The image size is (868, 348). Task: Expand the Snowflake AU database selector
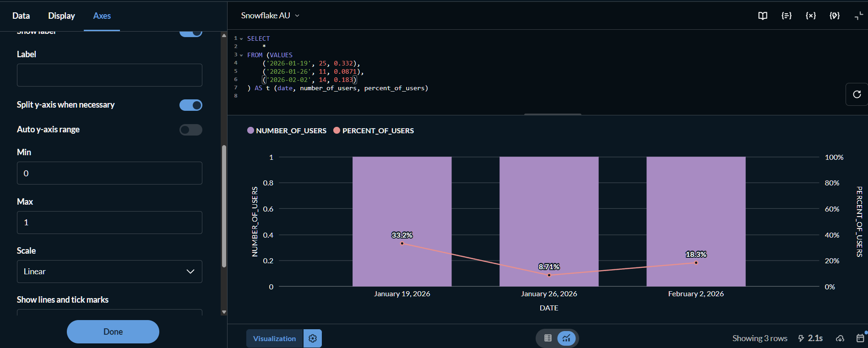click(x=270, y=16)
